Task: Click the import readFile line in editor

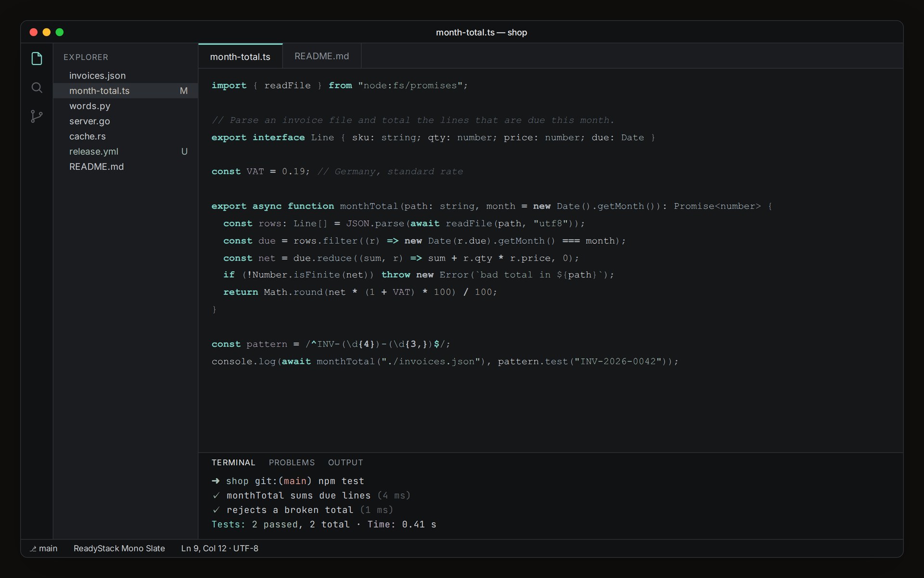Action: [340, 85]
